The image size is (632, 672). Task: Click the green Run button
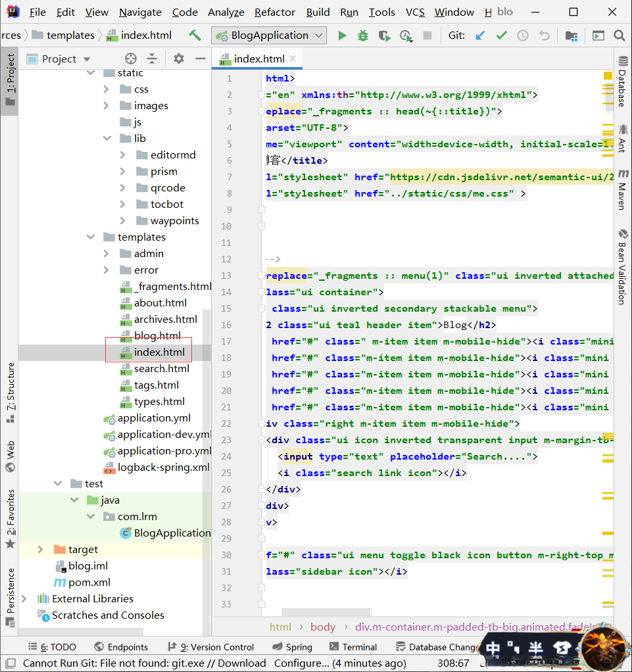click(x=342, y=36)
